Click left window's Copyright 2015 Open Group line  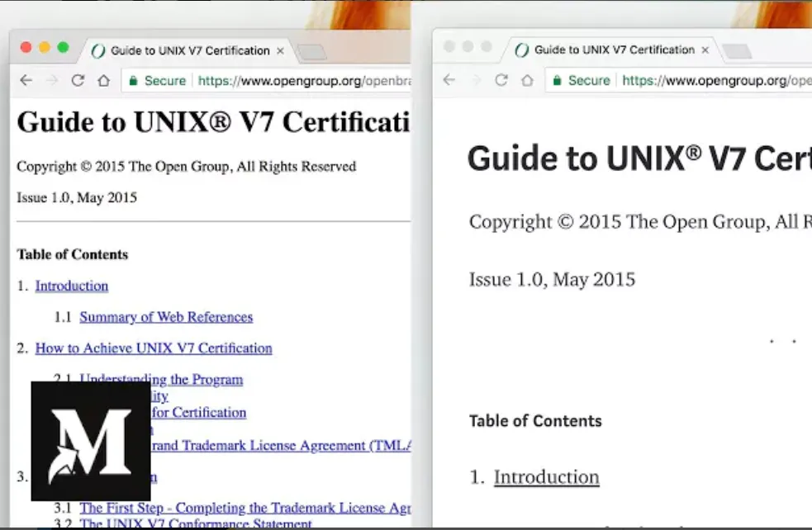click(187, 166)
